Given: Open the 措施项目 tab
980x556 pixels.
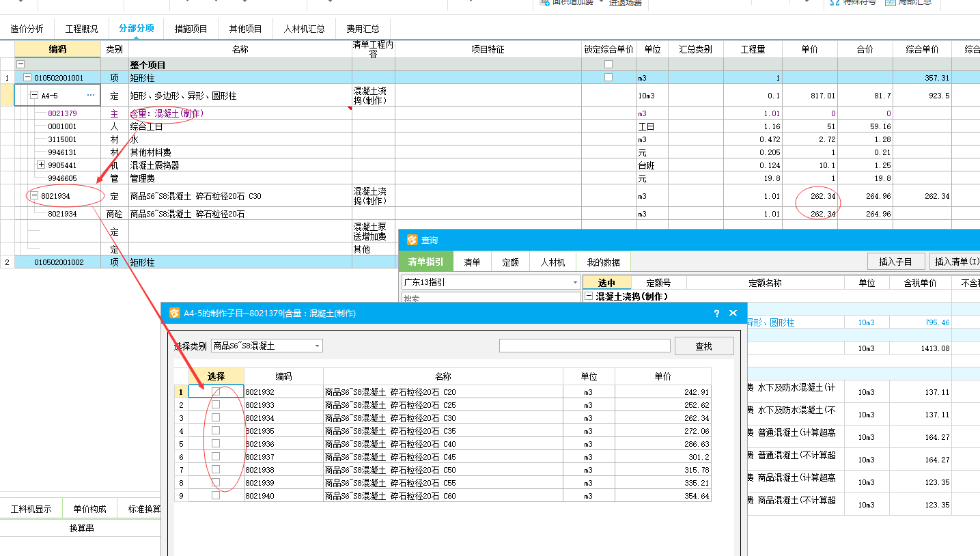Looking at the screenshot, I should coord(191,29).
